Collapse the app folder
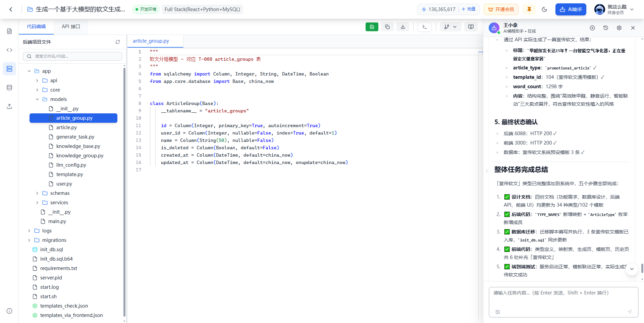Image resolution: width=644 pixels, height=323 pixels. point(29,71)
